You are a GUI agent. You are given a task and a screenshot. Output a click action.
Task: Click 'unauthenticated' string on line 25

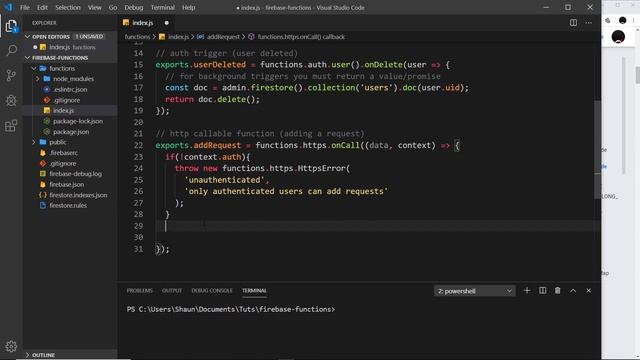tap(224, 180)
